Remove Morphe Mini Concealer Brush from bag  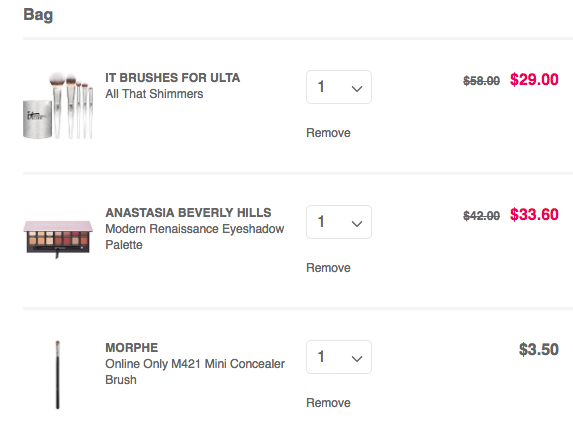pos(328,403)
